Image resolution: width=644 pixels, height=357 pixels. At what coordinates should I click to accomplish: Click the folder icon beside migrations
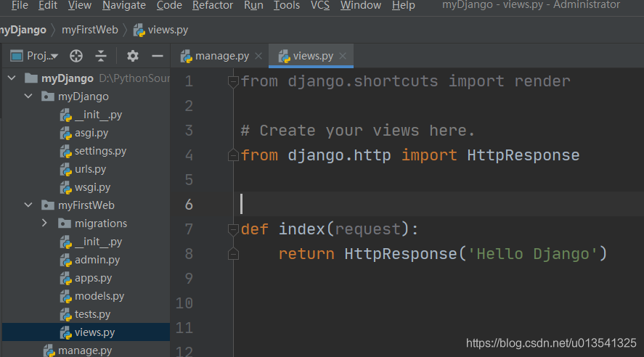pos(64,223)
